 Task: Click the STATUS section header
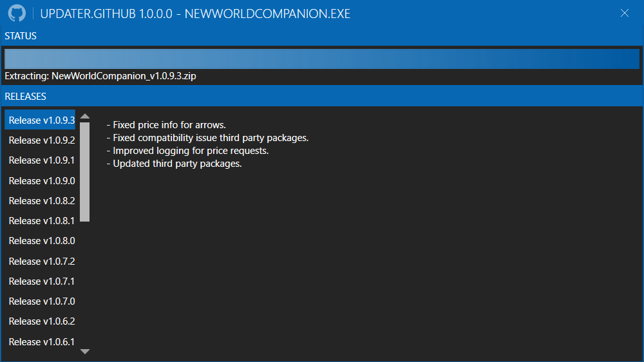[x=322, y=35]
